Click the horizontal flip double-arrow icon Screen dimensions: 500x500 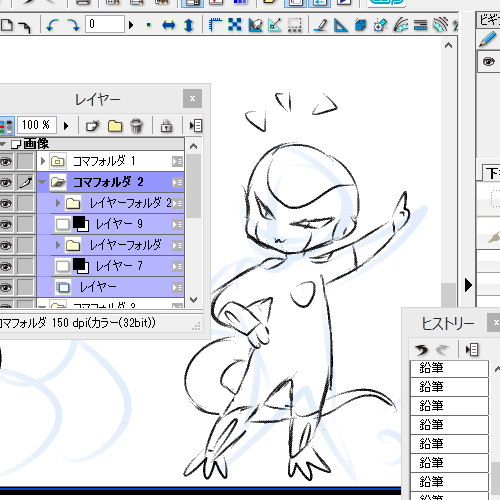(168, 25)
